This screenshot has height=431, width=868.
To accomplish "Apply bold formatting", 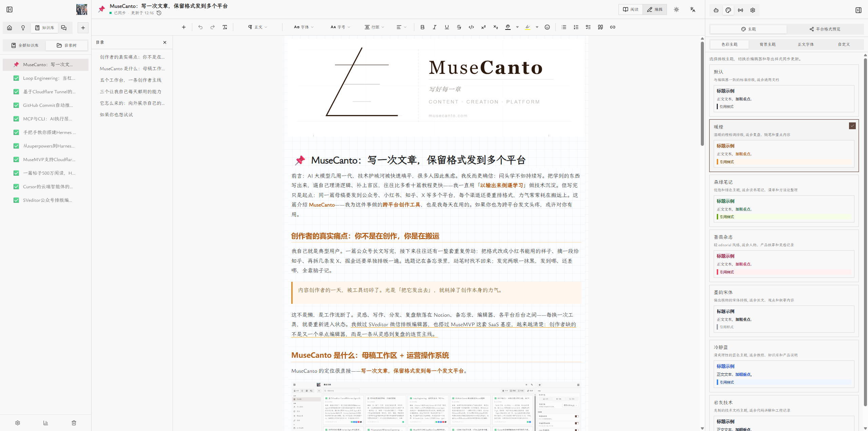I will [x=422, y=27].
